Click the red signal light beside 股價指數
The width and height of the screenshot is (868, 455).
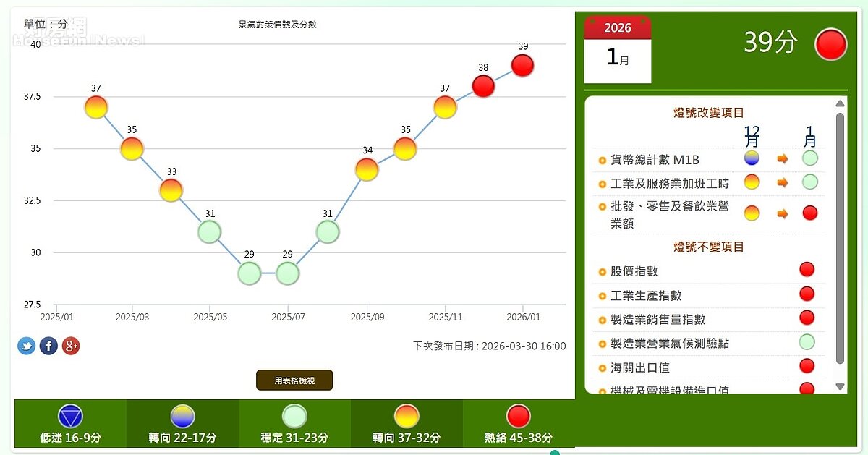[807, 269]
